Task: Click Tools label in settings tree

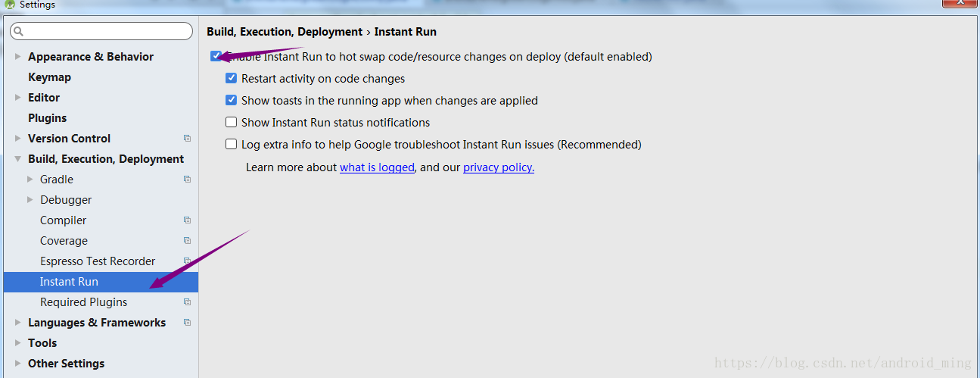Action: coord(42,343)
